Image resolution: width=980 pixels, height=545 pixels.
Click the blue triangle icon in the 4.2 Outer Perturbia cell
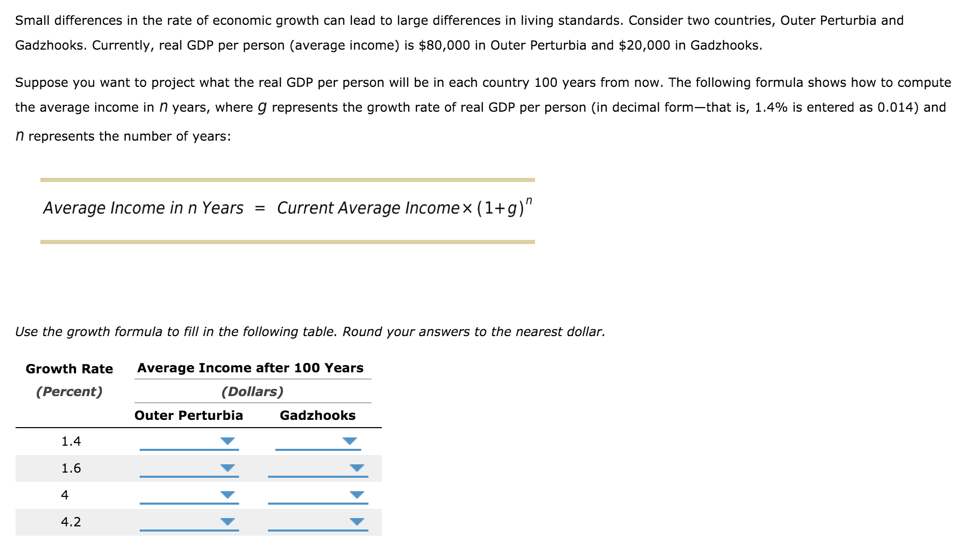pyautogui.click(x=228, y=521)
